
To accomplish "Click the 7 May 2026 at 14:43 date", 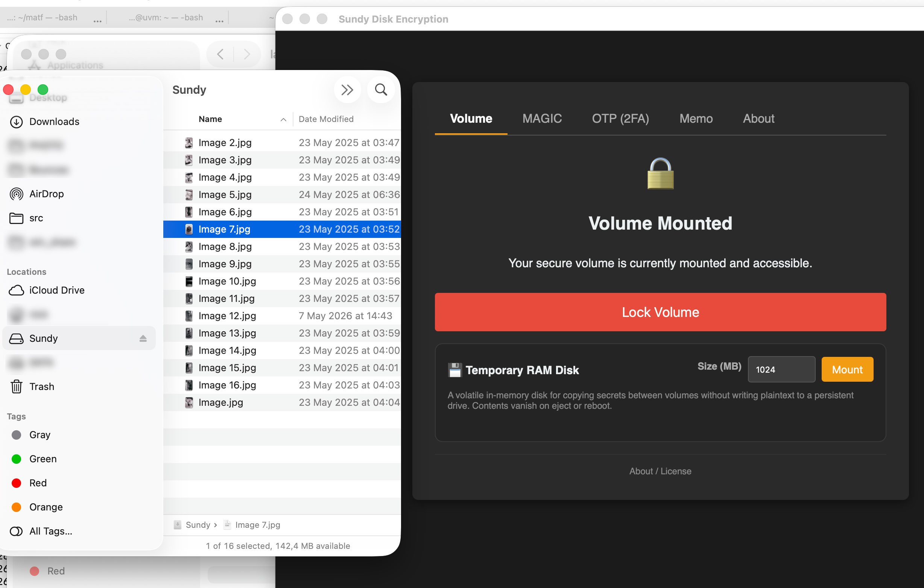I will (345, 316).
